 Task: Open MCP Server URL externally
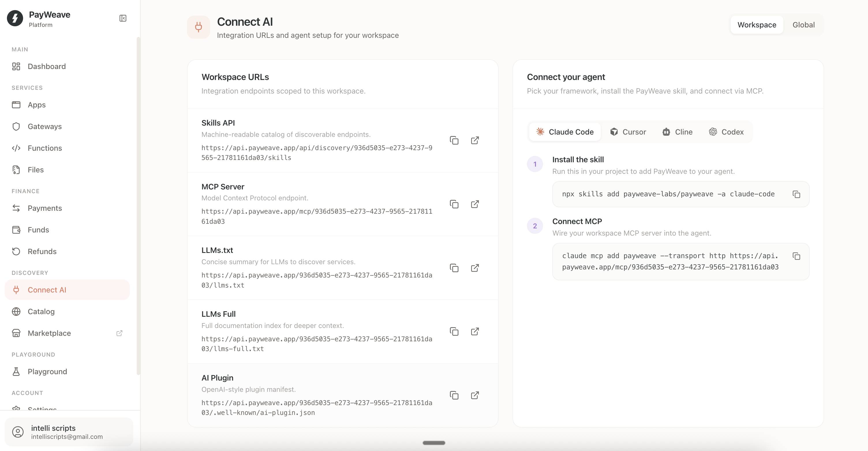[x=474, y=204]
